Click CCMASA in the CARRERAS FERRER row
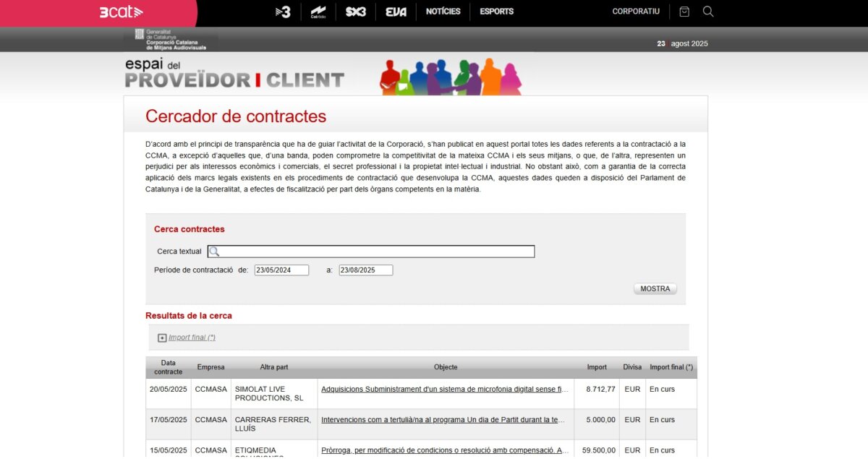This screenshot has height=459, width=868. click(211, 420)
